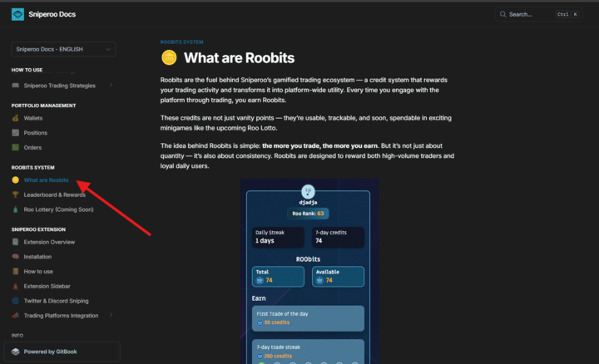Click the magnifier search icon

click(x=502, y=14)
